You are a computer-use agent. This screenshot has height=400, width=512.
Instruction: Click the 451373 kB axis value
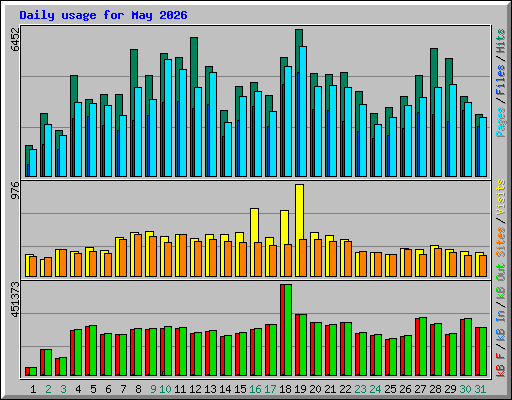[x=16, y=299]
